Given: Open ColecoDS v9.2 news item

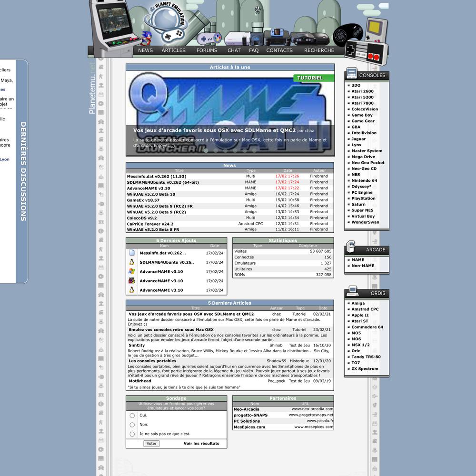Looking at the screenshot, I should (142, 218).
